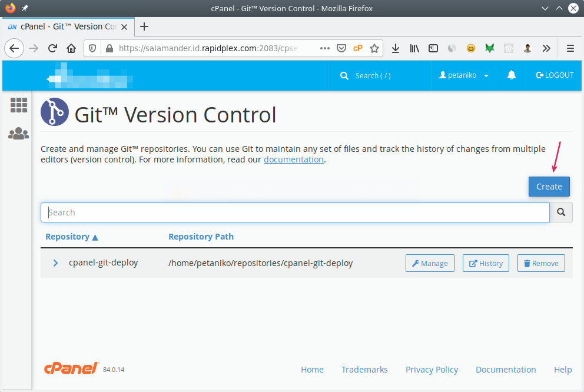Open the page actions ellipsis menu
The width and height of the screenshot is (584, 392).
(326, 48)
